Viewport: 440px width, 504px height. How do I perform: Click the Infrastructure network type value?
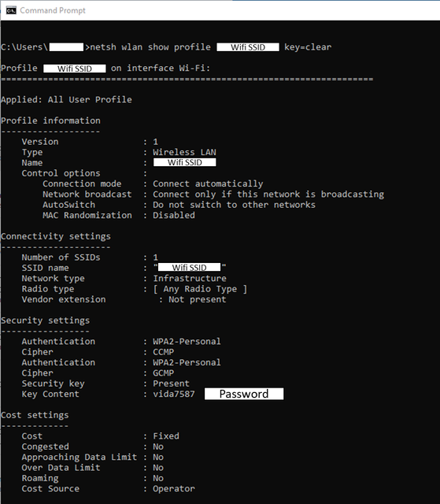(x=190, y=278)
